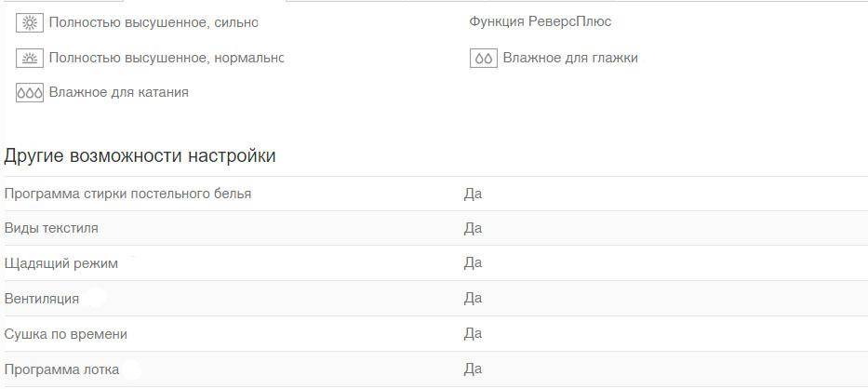Click the 'Программа лотка' row label
Viewport: 868px width, 389px height.
[x=61, y=369]
